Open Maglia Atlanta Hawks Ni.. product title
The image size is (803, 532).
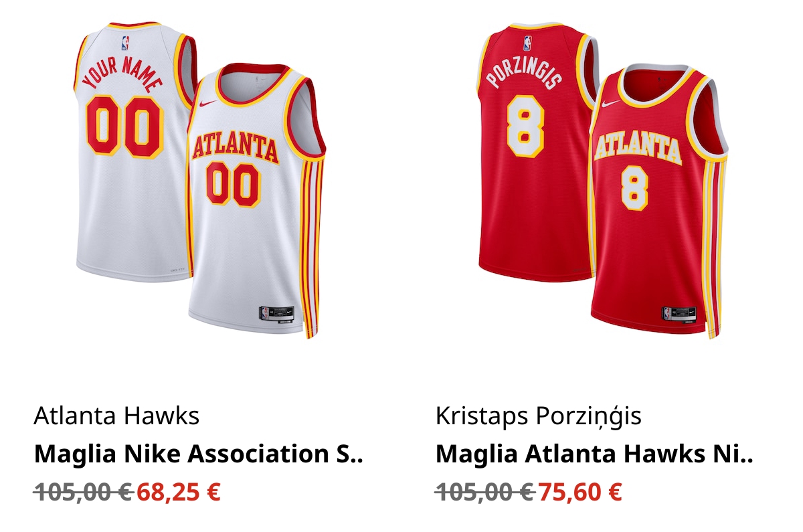point(595,454)
